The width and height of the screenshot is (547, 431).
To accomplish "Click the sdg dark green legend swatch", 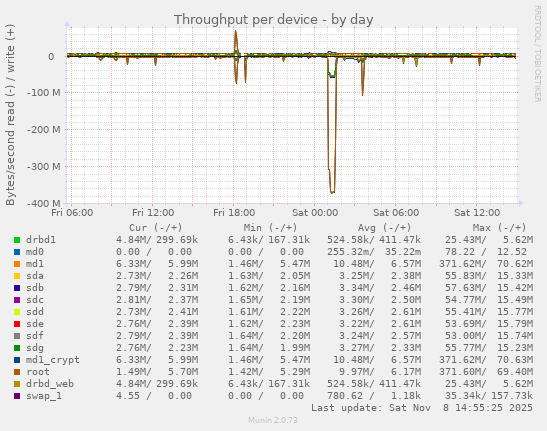I will (x=17, y=348).
